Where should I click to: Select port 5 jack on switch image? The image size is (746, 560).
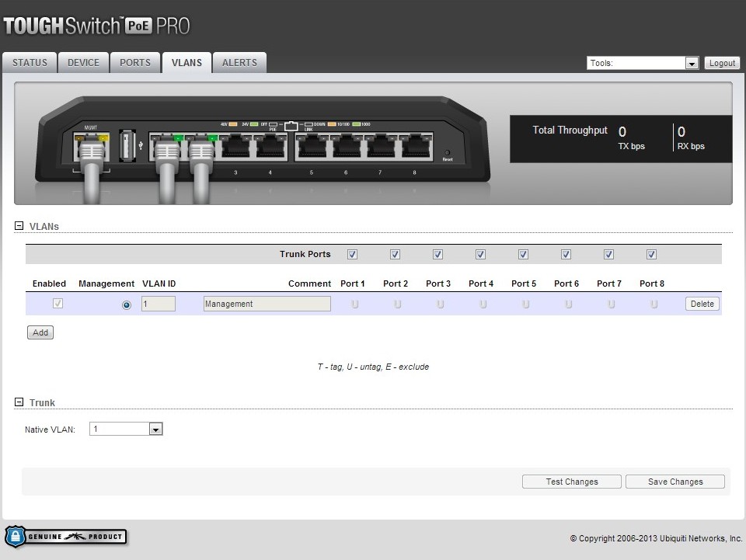312,147
